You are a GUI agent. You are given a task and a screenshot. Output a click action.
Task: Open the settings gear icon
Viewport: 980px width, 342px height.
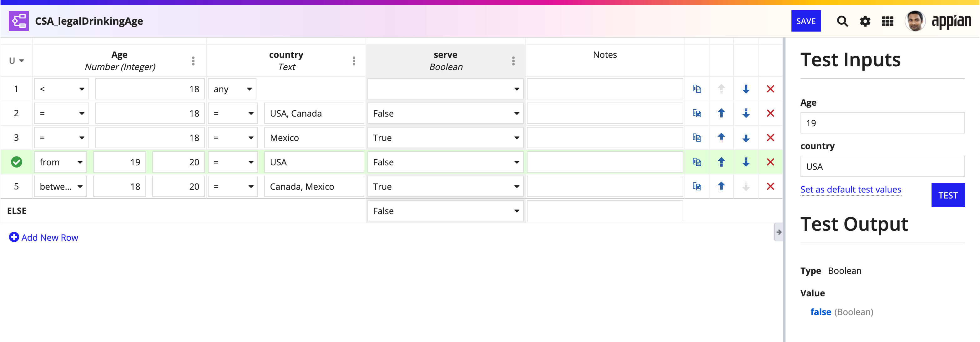(x=865, y=21)
